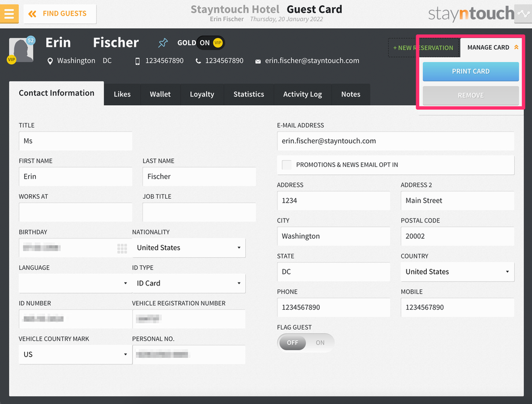Edit the State field

click(334, 272)
